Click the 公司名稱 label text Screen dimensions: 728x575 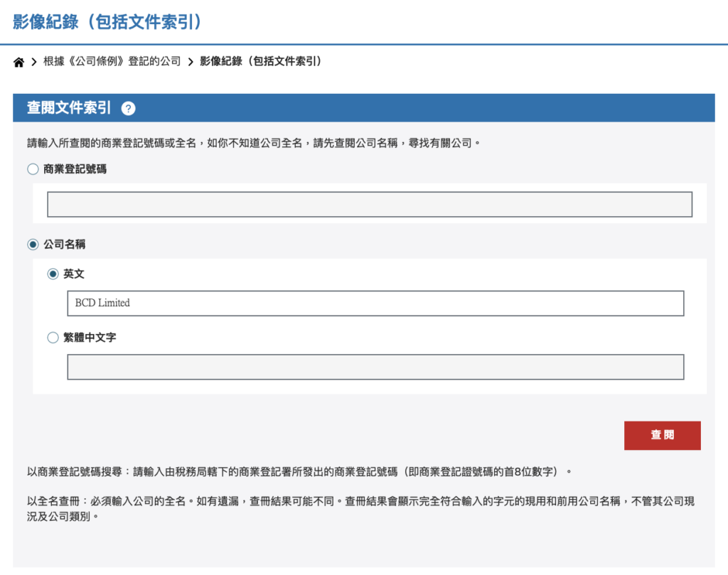(x=65, y=244)
